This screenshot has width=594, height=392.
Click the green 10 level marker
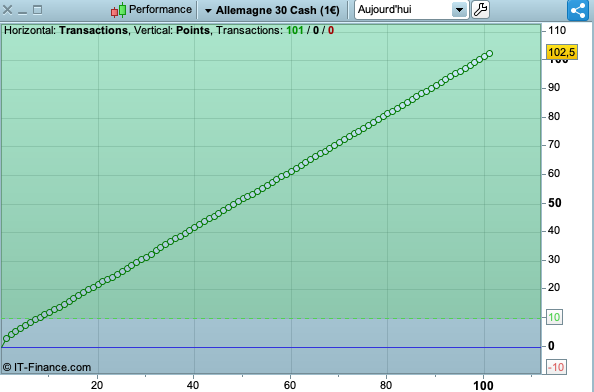point(554,317)
